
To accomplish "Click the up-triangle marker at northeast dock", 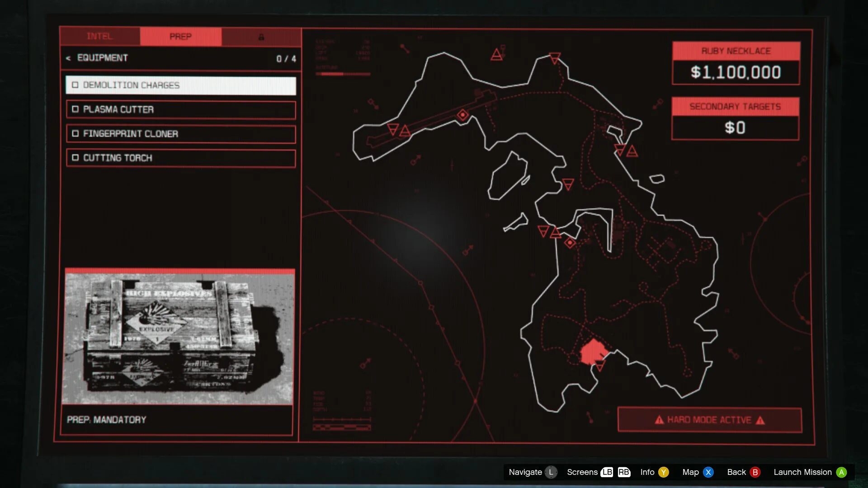I will point(632,151).
